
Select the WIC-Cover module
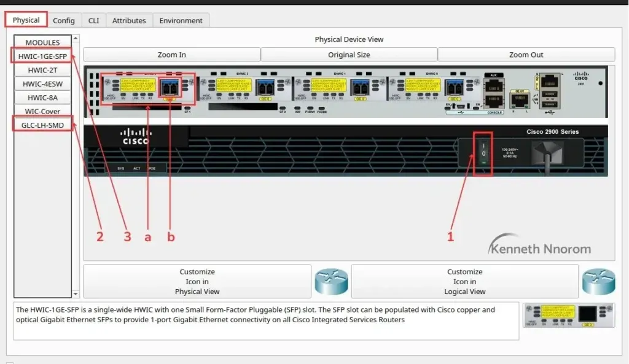coord(42,111)
